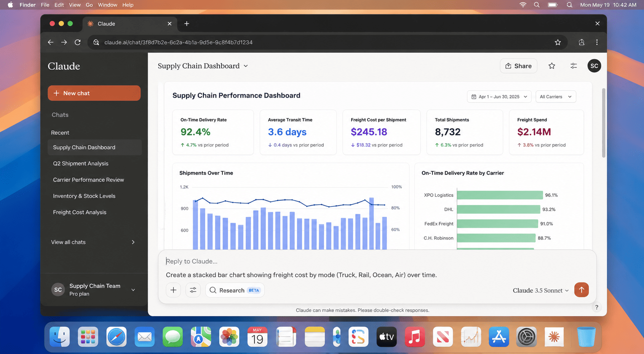Open Launchpad from the dock
This screenshot has width=644, height=354.
pyautogui.click(x=88, y=337)
